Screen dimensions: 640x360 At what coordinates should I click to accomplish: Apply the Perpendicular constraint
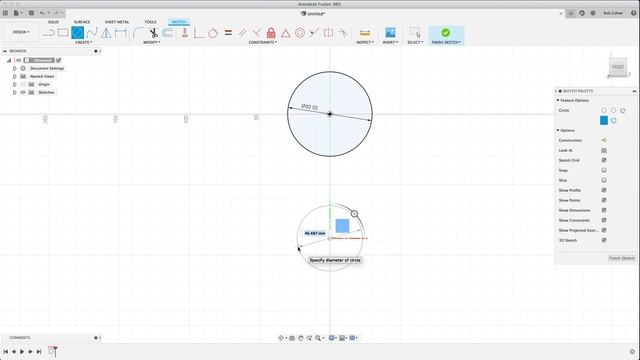[x=257, y=33]
